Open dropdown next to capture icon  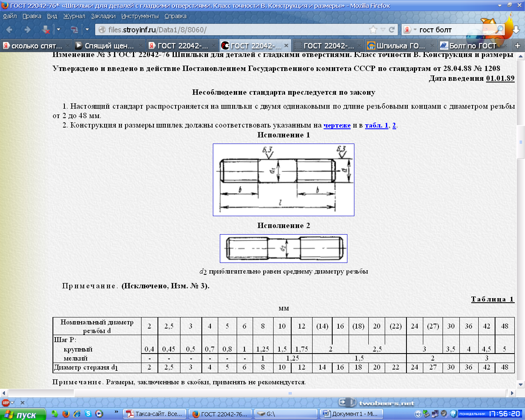tap(87, 30)
